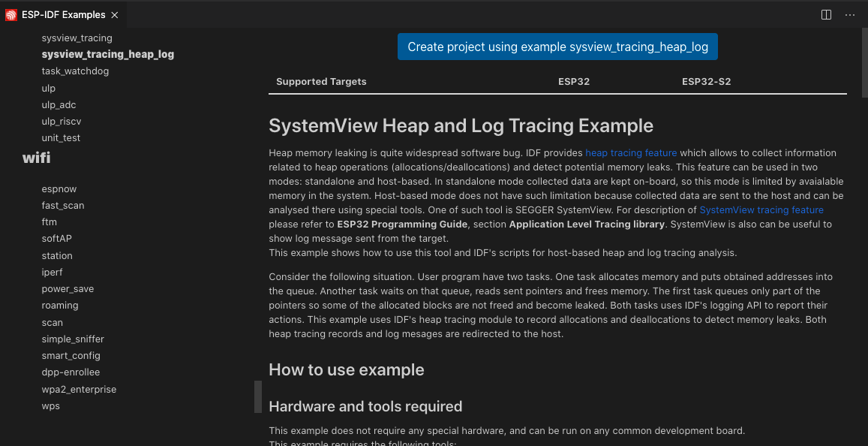Viewport: 868px width, 446px height.
Task: Select the task_watchdog example
Action: (75, 71)
